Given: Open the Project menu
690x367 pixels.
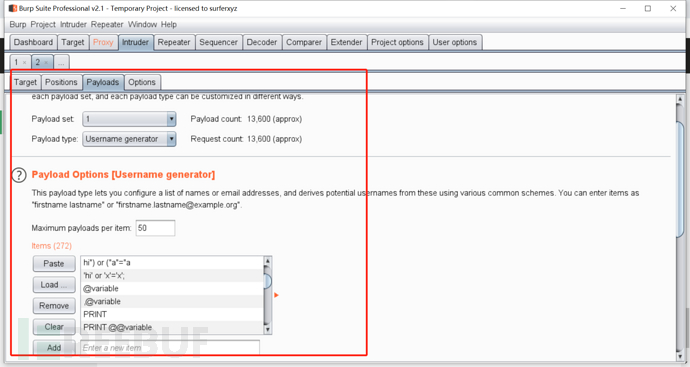Looking at the screenshot, I should 43,24.
